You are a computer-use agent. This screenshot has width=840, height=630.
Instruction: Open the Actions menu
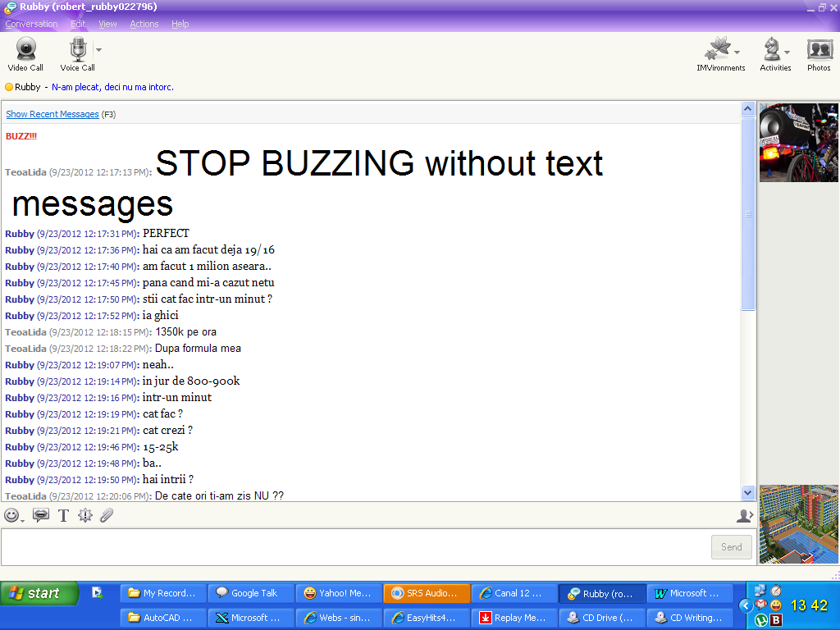144,24
